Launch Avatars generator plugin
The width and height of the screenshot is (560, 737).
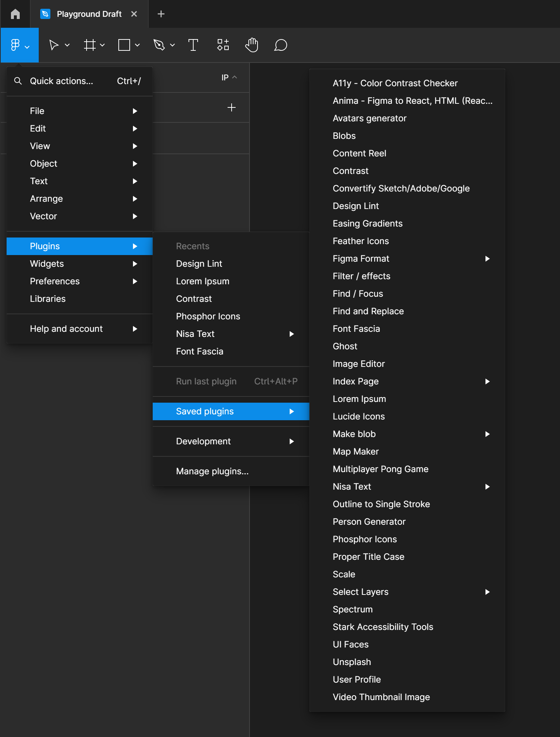tap(407, 118)
